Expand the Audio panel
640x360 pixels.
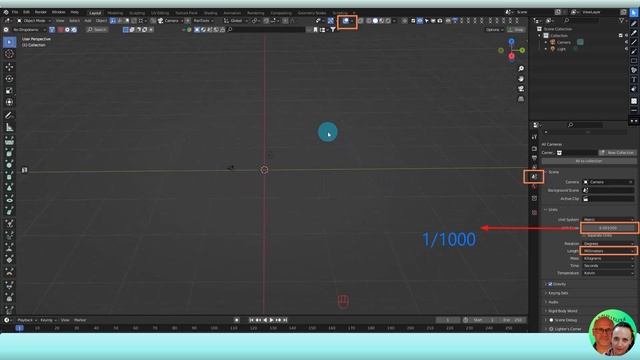tap(552, 302)
